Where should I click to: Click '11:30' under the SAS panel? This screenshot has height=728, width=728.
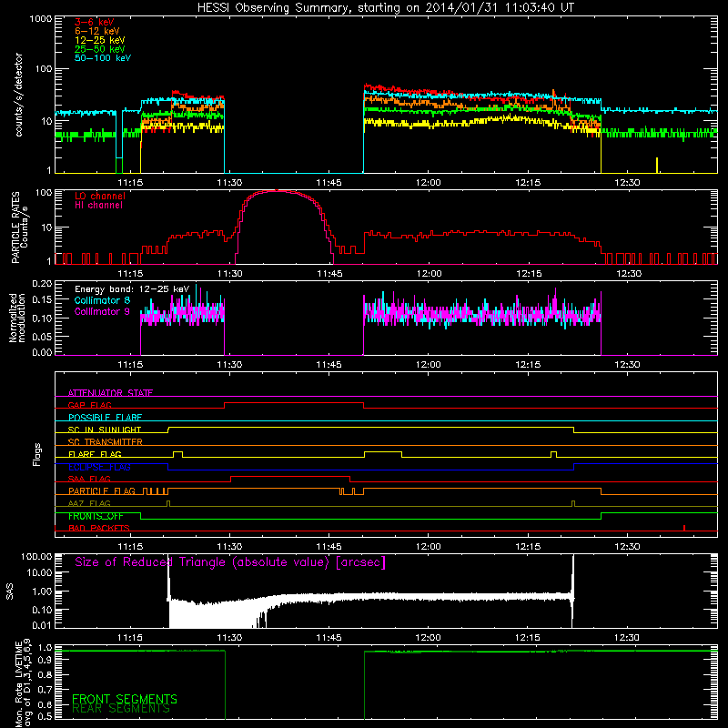[229, 638]
